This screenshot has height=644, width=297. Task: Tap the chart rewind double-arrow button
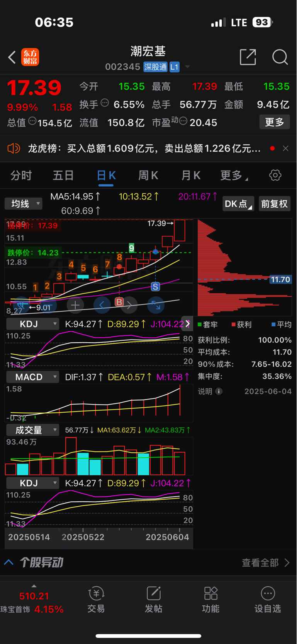pyautogui.click(x=22, y=306)
